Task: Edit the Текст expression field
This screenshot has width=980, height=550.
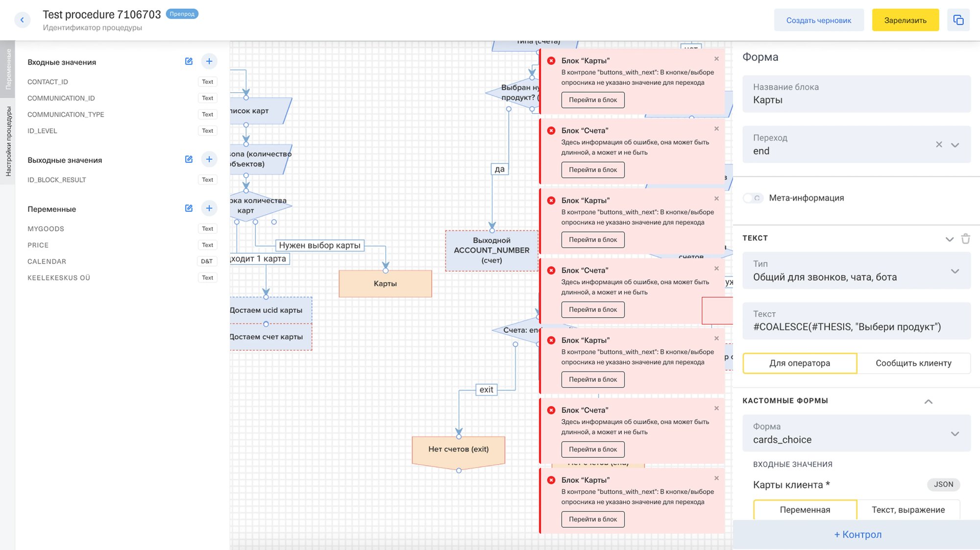Action: (x=857, y=321)
